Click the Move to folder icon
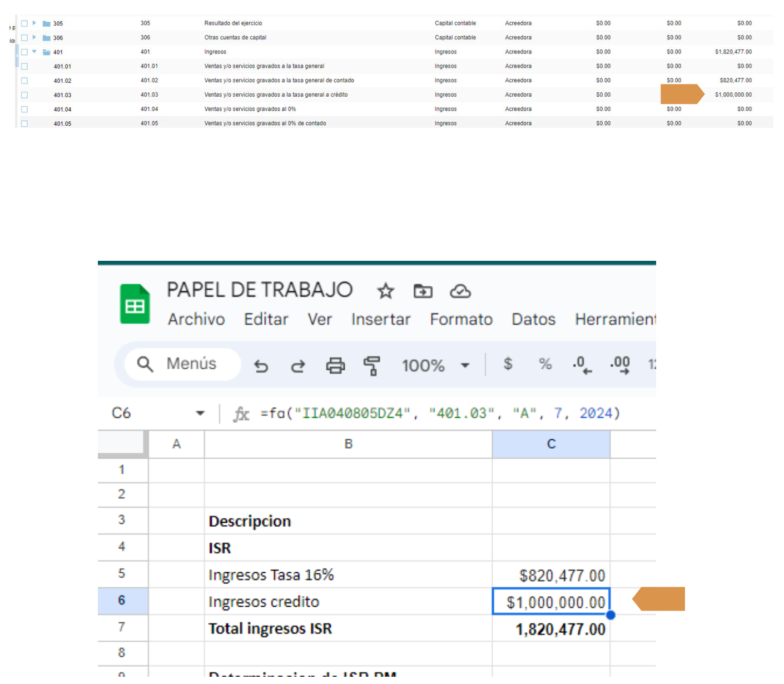Screen dimensions: 784x684 pyautogui.click(x=423, y=291)
